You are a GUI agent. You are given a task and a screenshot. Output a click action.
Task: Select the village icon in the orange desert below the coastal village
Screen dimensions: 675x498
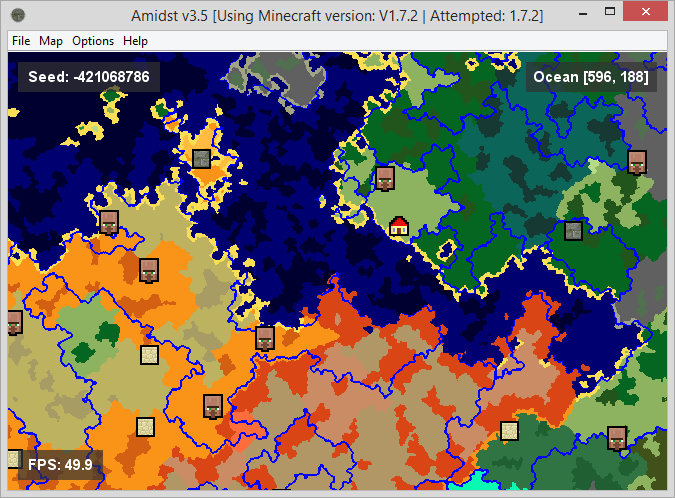coord(149,270)
